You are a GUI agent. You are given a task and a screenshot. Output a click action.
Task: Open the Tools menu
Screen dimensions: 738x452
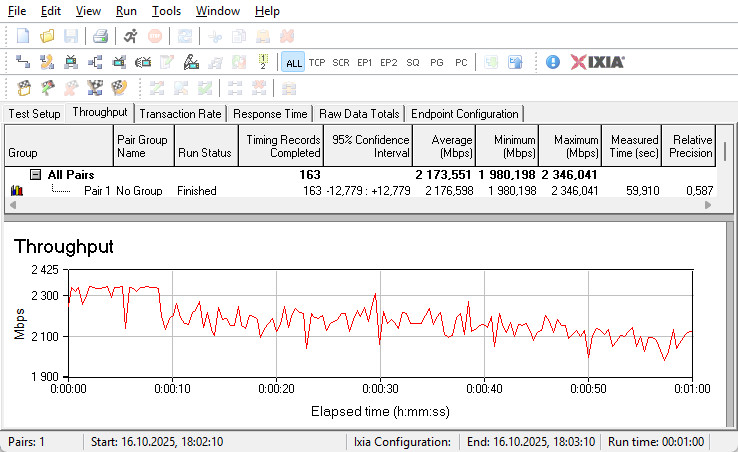pyautogui.click(x=166, y=11)
